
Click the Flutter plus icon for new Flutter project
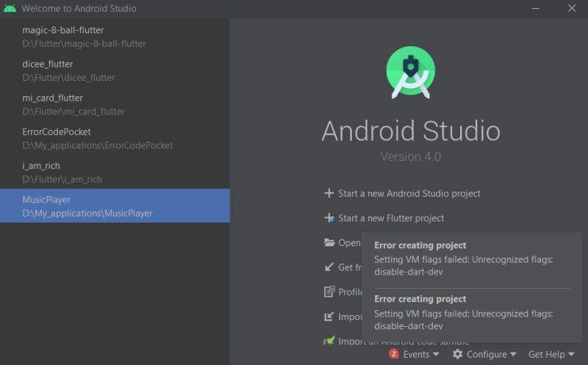pyautogui.click(x=329, y=217)
